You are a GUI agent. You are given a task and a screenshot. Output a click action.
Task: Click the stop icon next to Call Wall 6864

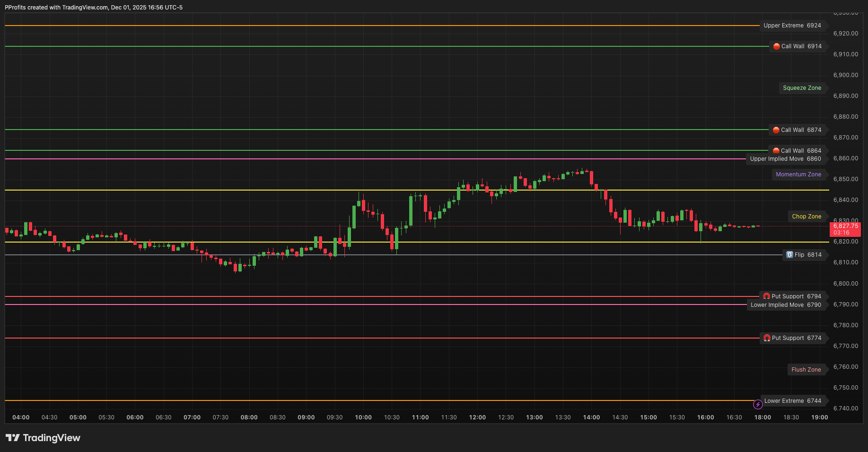776,150
